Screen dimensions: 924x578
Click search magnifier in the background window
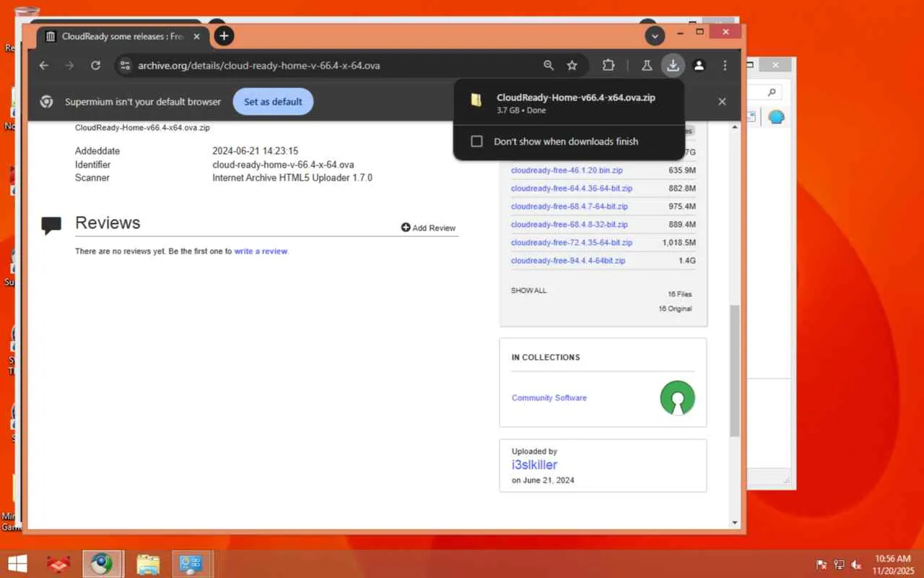coord(772,92)
